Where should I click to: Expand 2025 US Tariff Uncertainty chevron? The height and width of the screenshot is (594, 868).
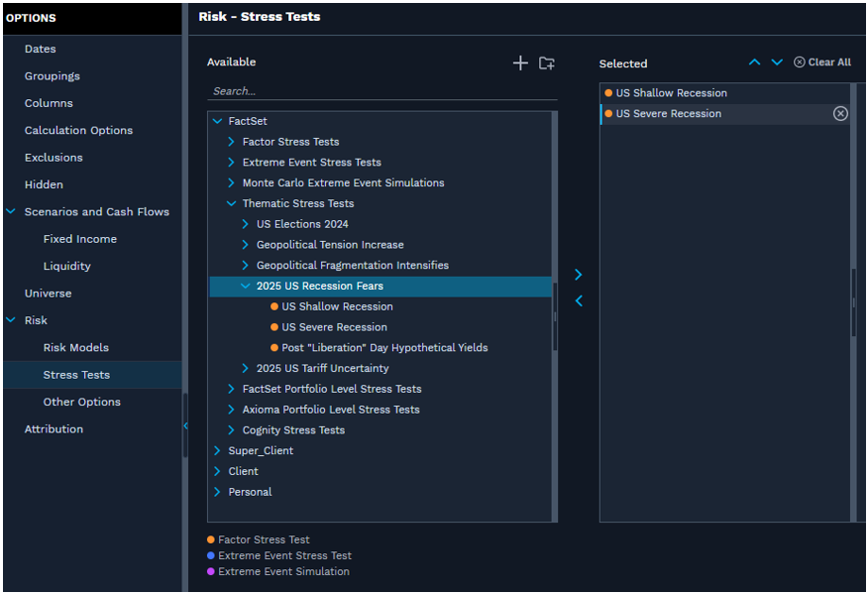[x=245, y=368]
